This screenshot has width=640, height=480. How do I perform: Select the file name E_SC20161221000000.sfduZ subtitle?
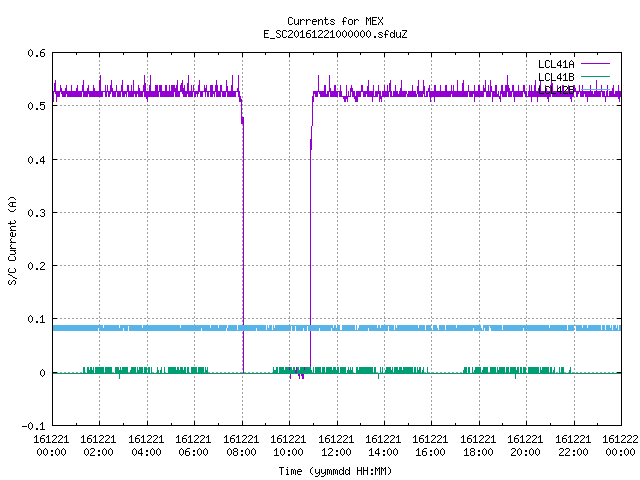pos(335,34)
